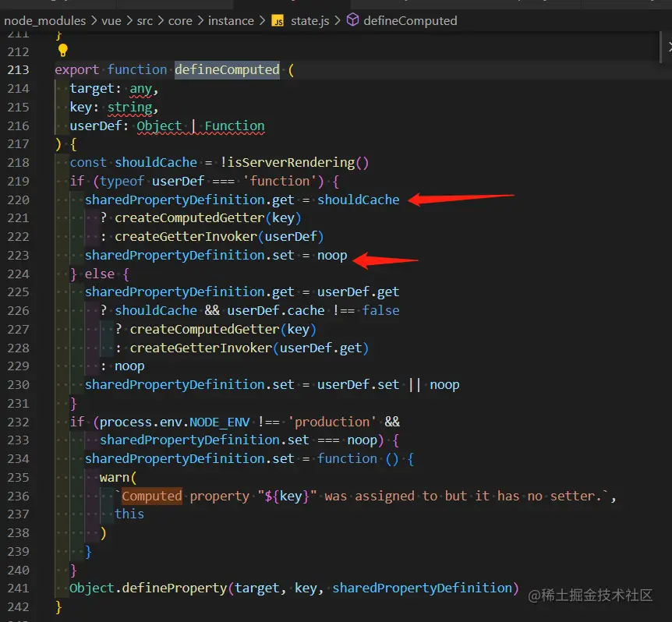Expand chevron after state.js breadcrumb
This screenshot has height=622, width=672.
pos(338,20)
